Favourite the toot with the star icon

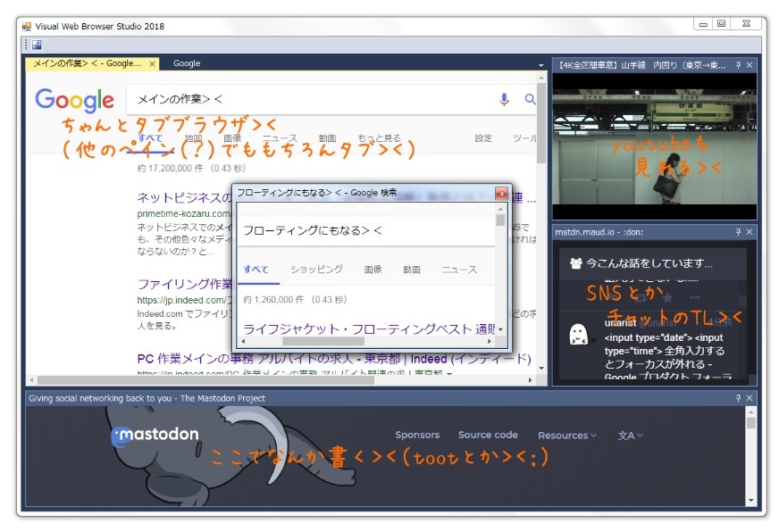[667, 297]
